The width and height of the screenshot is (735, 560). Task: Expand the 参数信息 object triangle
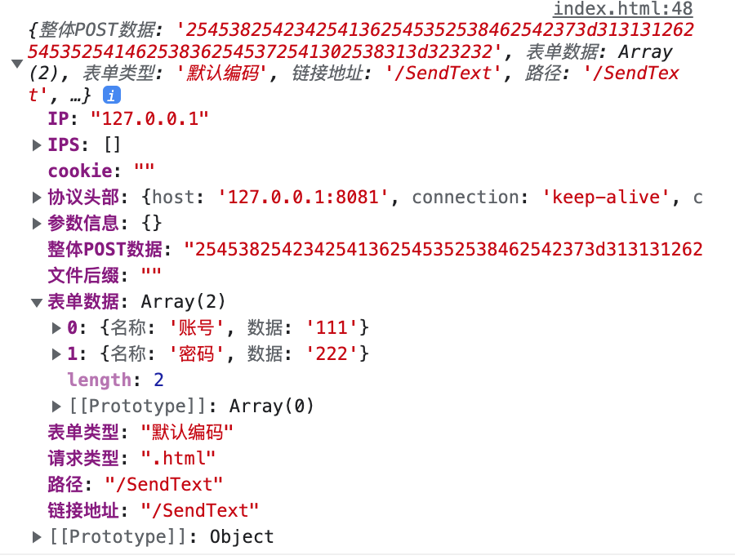tap(37, 224)
